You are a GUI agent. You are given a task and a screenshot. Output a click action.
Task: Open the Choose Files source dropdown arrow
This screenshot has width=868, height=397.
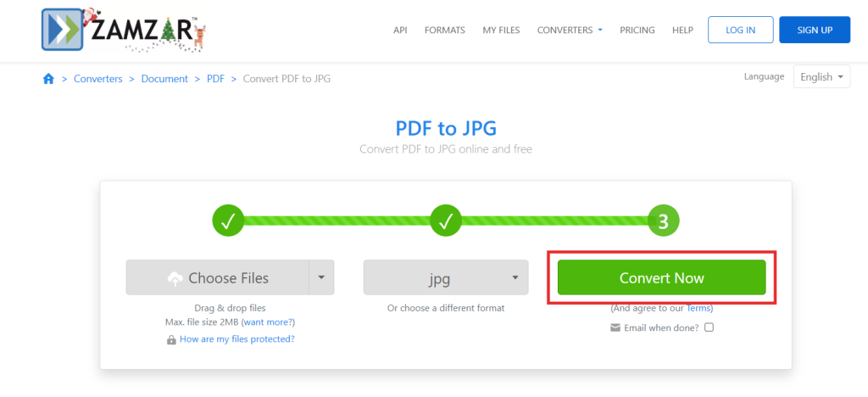(321, 277)
